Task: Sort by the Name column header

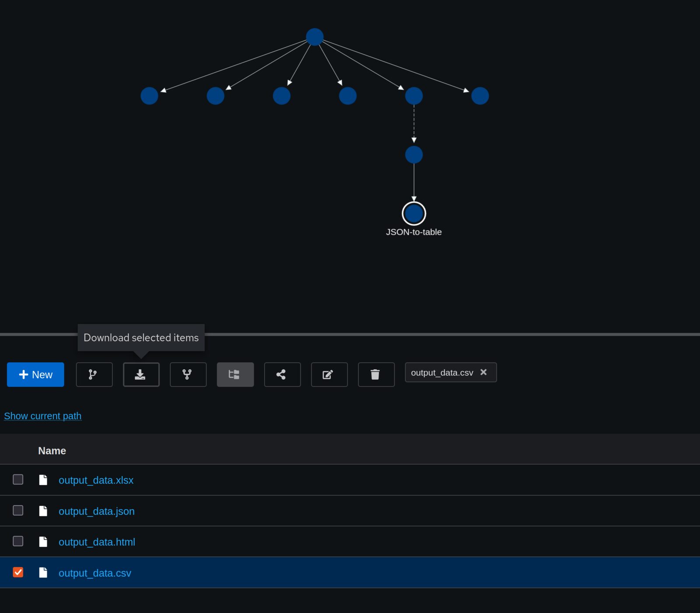Action: pyautogui.click(x=52, y=451)
